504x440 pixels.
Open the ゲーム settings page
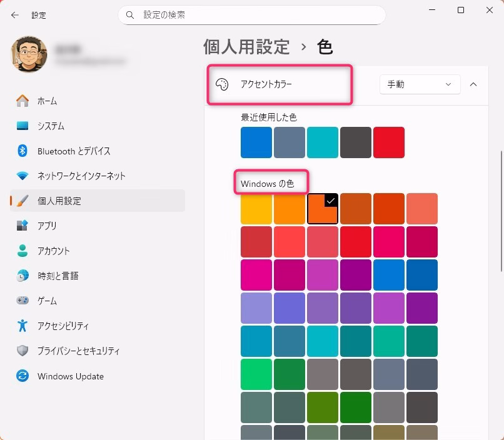click(47, 301)
